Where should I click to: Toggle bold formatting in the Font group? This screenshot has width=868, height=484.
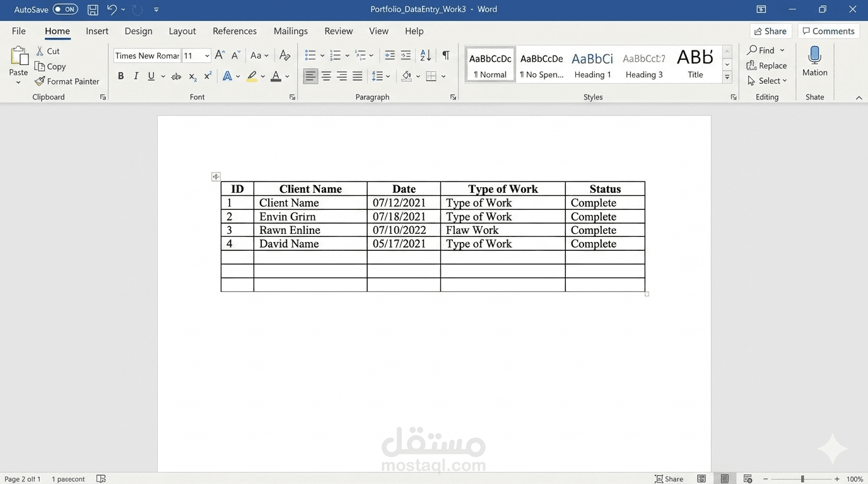click(x=120, y=76)
